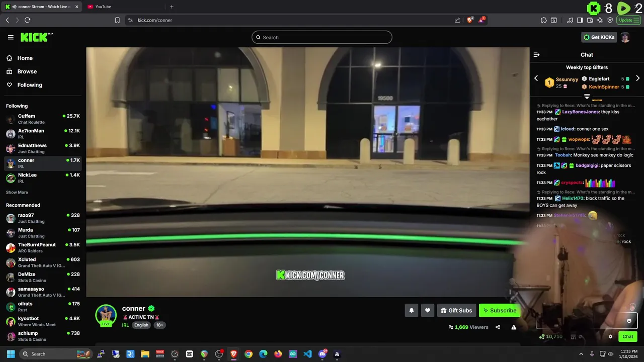
Task: Click conner's LIVE avatar below the video
Action: [106, 316]
